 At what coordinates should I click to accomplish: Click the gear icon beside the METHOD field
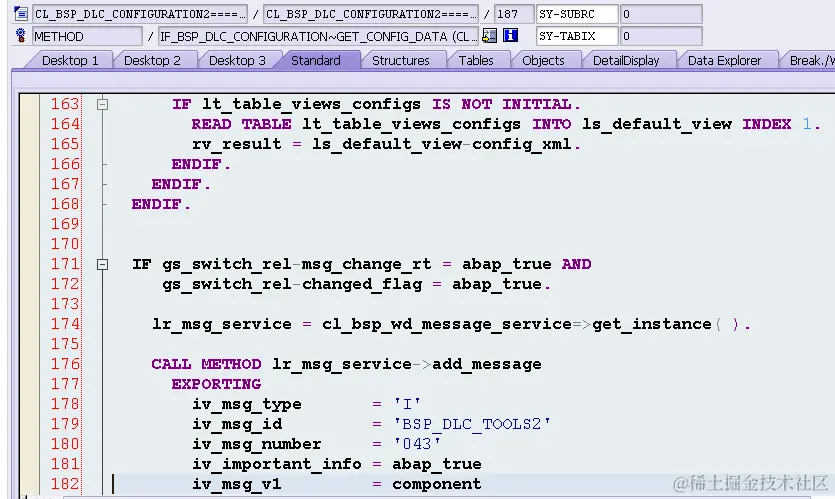coord(21,36)
